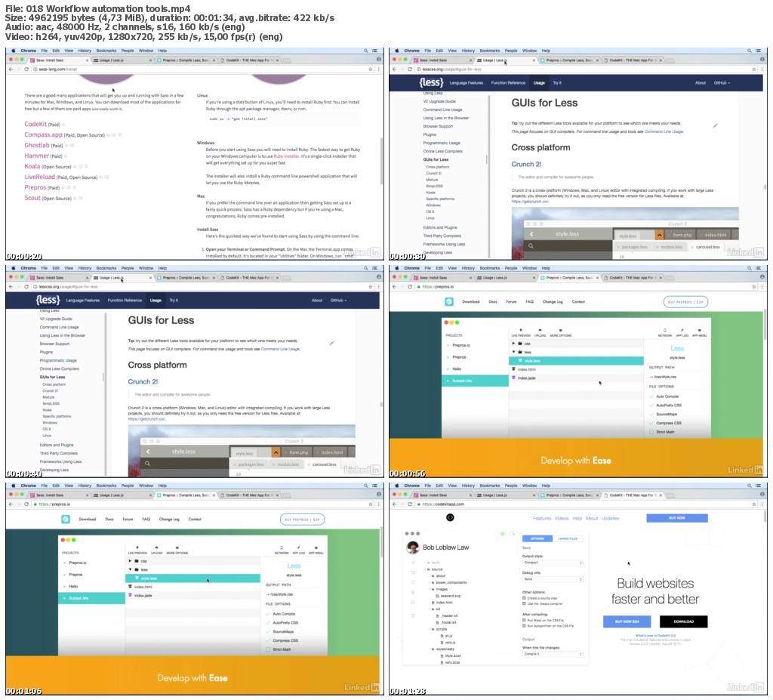Click the App Menu icon in the 00:01:06 frame
Screen dimensions: 773x700
pyautogui.click(x=316, y=547)
